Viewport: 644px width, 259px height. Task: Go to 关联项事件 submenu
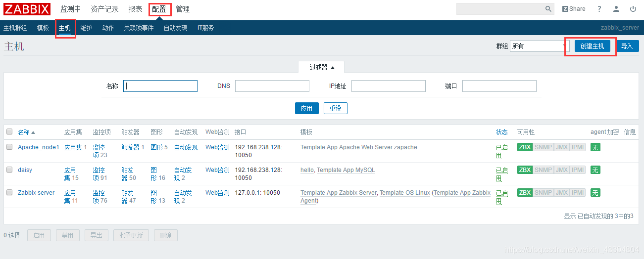[139, 28]
